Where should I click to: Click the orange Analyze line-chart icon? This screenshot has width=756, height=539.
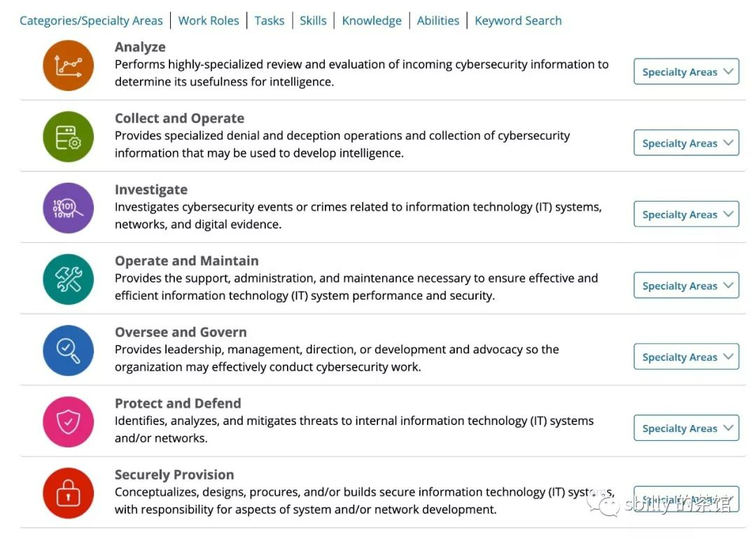click(68, 65)
